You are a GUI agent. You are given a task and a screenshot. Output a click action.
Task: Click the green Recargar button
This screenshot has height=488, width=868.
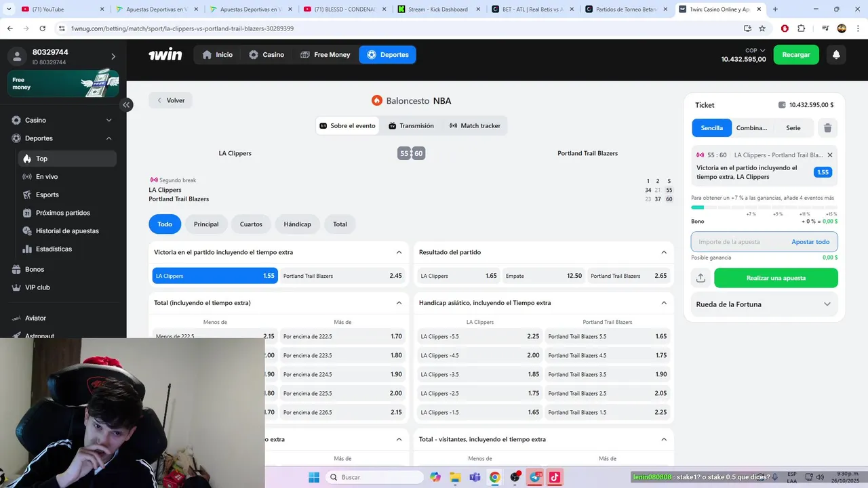tap(796, 55)
